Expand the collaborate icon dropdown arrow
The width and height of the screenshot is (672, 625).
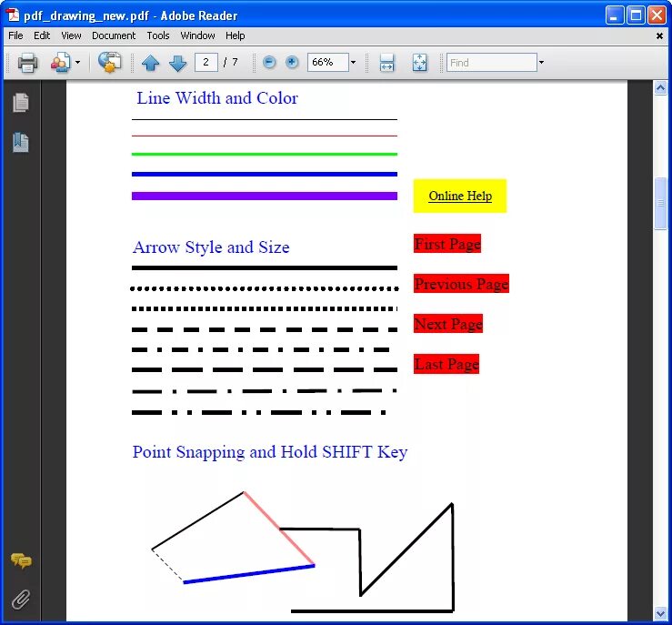pyautogui.click(x=77, y=63)
